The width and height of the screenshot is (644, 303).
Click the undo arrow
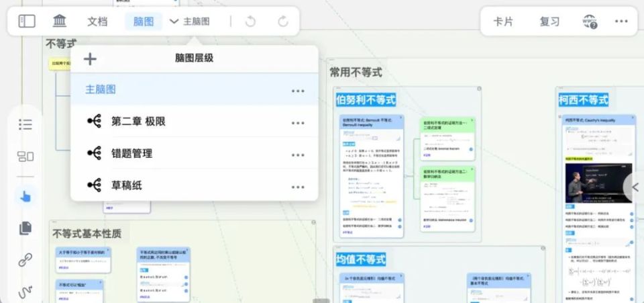point(250,21)
